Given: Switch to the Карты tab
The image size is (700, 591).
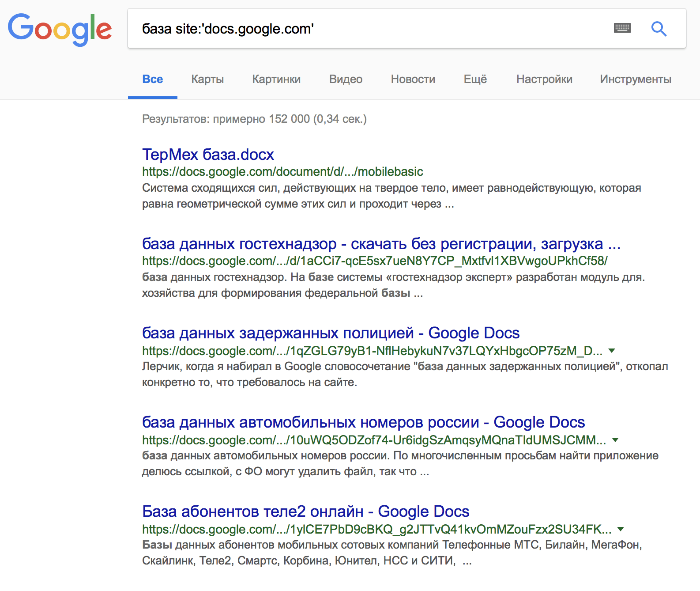Looking at the screenshot, I should coord(207,79).
